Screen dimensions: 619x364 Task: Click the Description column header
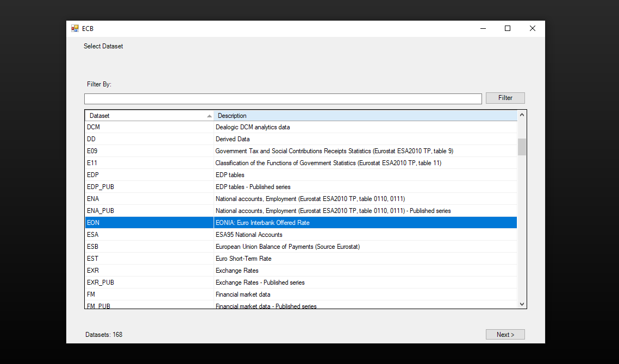click(364, 116)
